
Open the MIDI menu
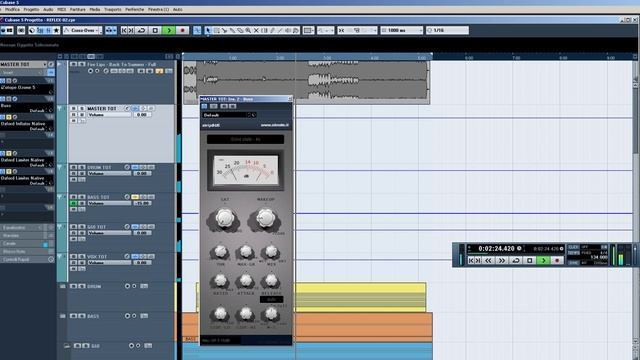(x=62, y=9)
